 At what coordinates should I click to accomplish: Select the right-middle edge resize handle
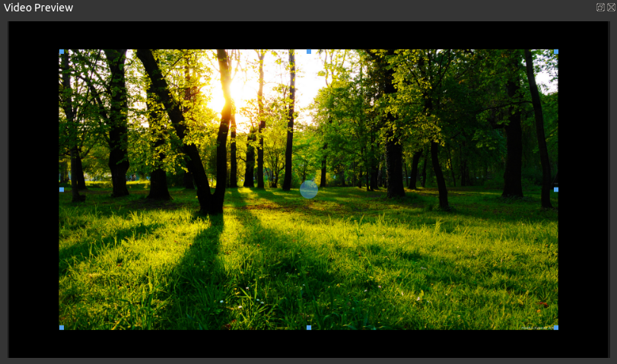pos(556,189)
